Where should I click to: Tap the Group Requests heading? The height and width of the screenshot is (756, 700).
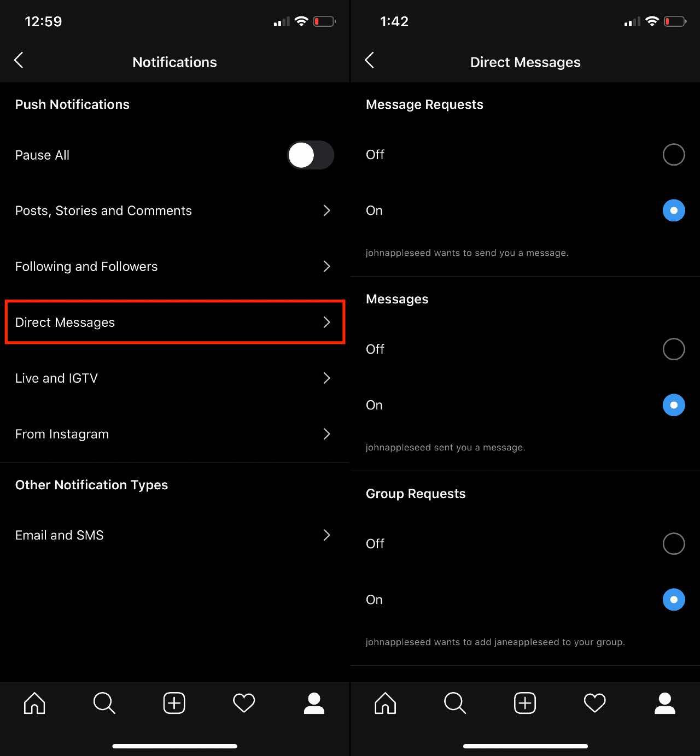coord(416,494)
